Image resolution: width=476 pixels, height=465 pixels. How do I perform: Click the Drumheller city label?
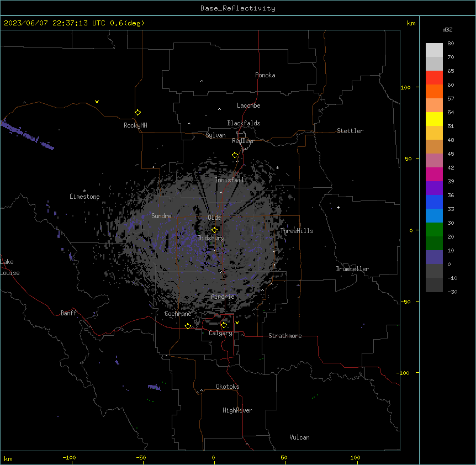(x=352, y=269)
